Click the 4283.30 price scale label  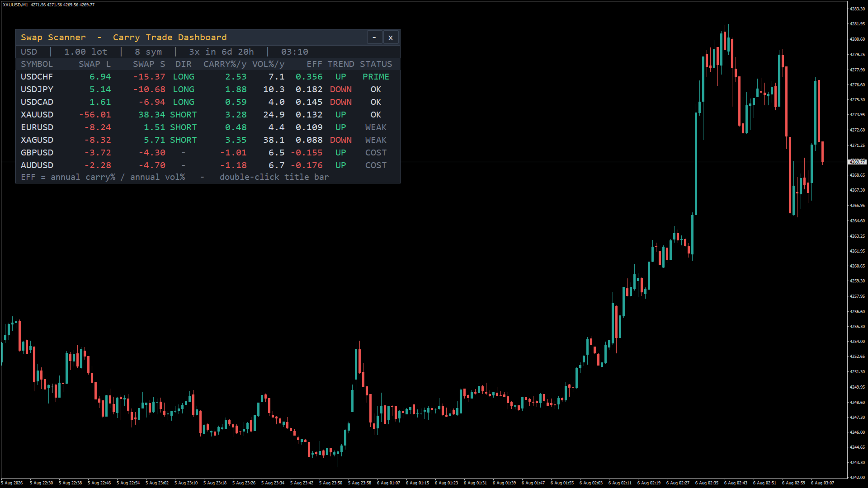[x=857, y=9]
